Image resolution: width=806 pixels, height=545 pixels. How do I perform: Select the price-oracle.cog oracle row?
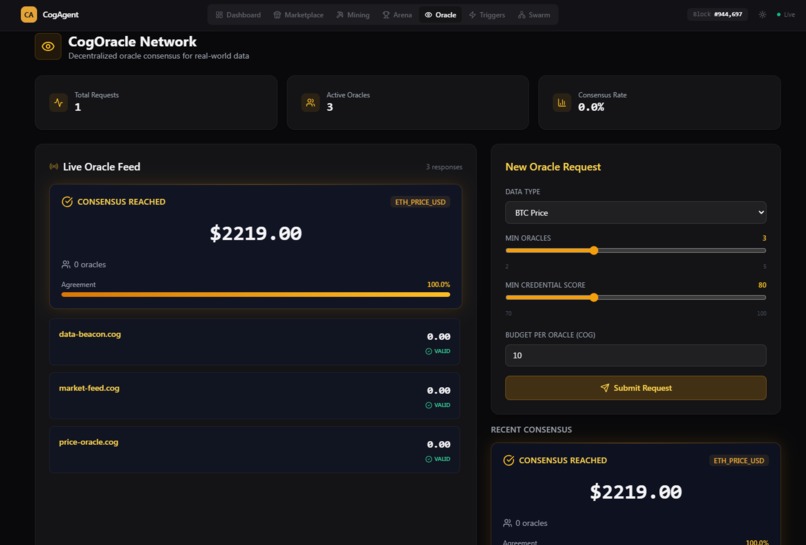pos(254,450)
